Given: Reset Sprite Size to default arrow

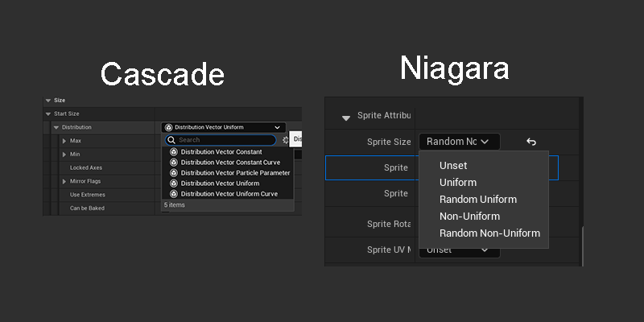Looking at the screenshot, I should (x=531, y=142).
